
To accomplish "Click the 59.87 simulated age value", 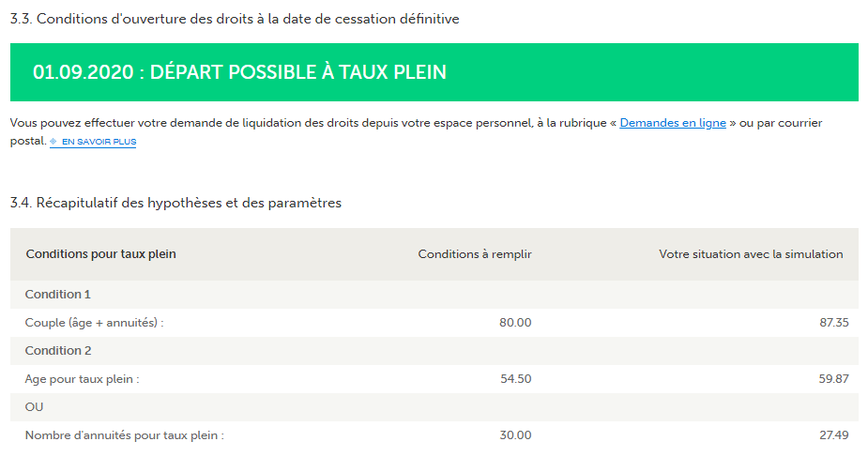I will click(x=833, y=379).
